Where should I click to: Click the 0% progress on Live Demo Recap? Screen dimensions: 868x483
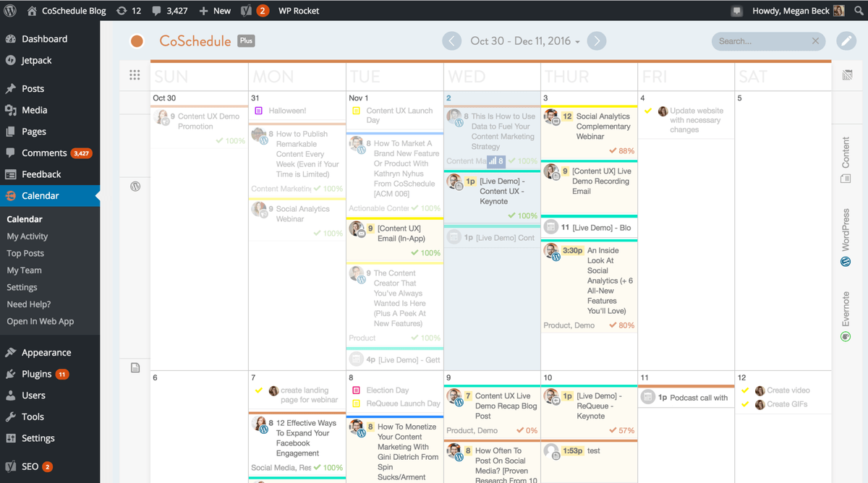527,430
